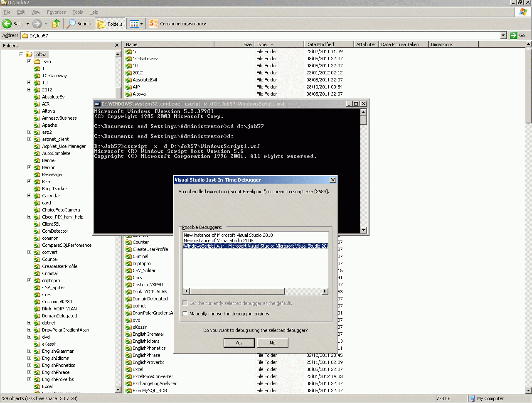The height and width of the screenshot is (403, 532).
Task: Toggle the Folders pane button
Action: click(110, 24)
